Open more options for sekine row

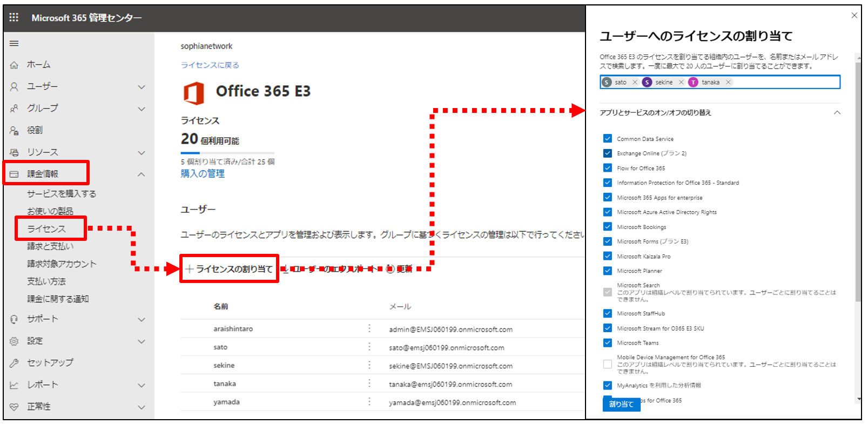click(369, 365)
